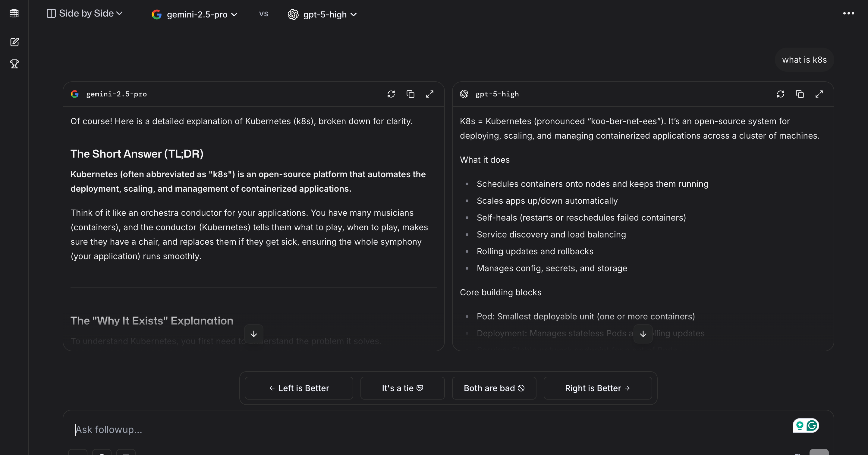
Task: Expand gpt-5-high panel to fullscreen
Action: point(819,94)
